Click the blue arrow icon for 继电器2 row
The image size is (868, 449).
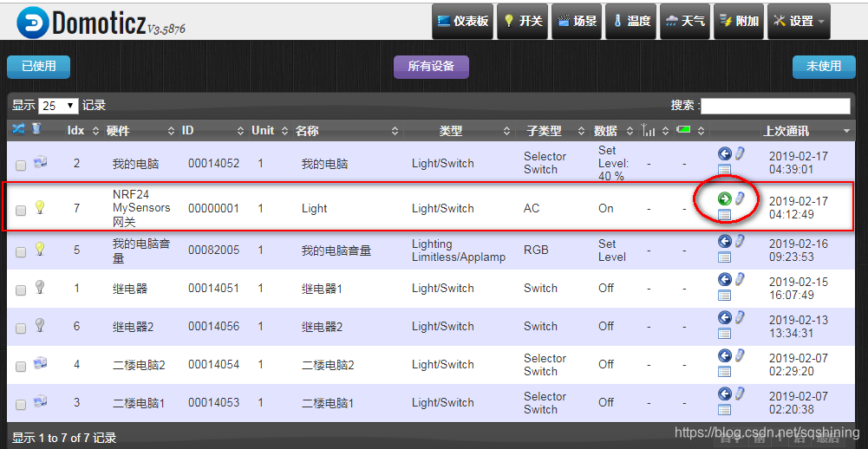[x=724, y=317]
